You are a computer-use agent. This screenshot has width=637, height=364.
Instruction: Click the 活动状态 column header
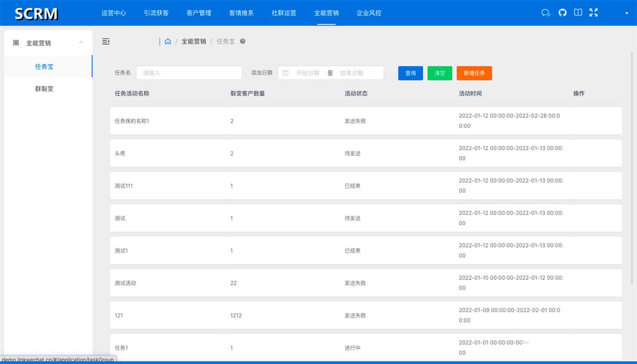tap(356, 93)
